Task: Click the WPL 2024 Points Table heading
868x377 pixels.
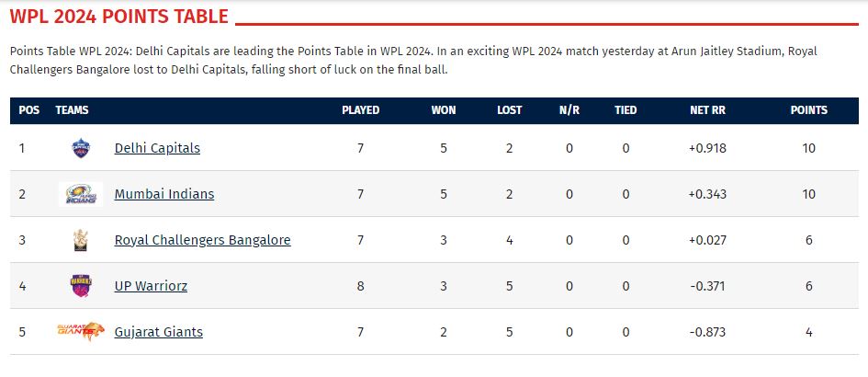Action: (119, 17)
